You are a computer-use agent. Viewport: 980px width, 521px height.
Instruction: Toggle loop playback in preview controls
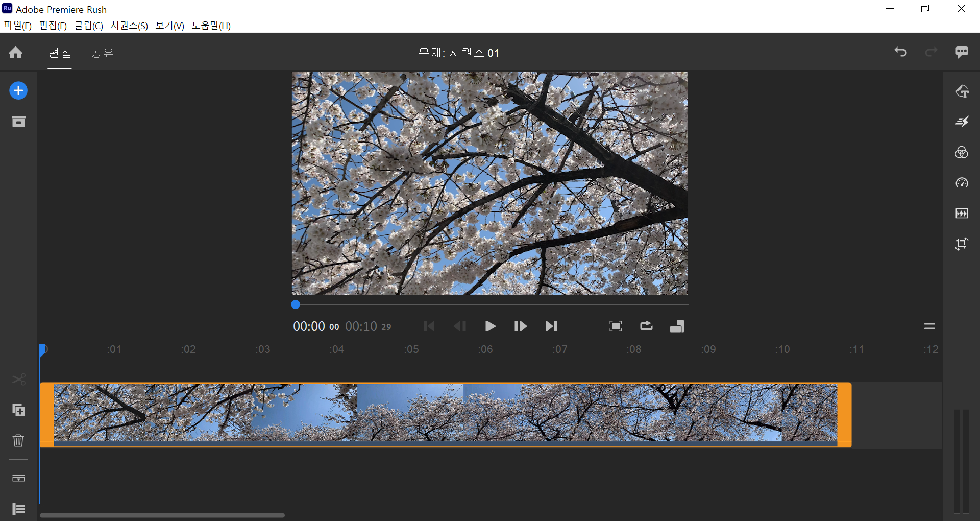646,326
